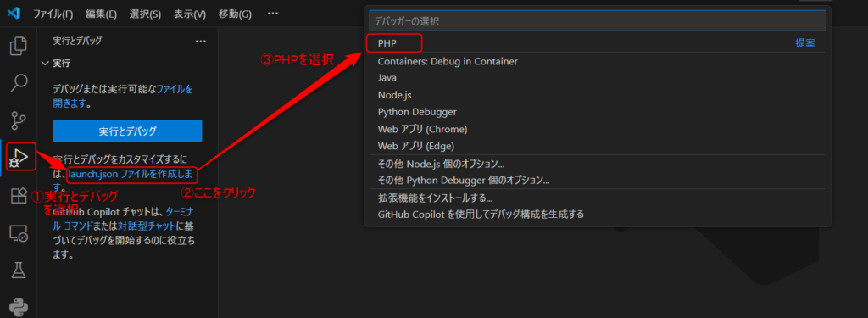Open the Remote Explorer icon
868x318 pixels.
[x=19, y=233]
